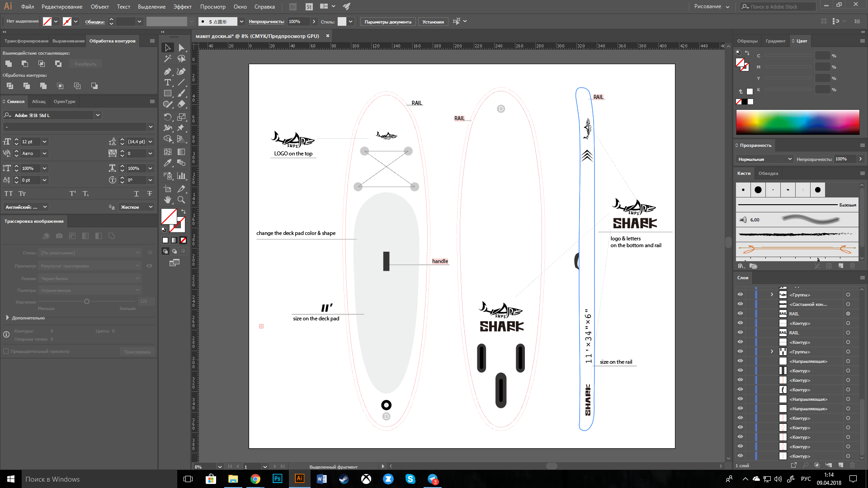Open the Adobe 宋体 Std L font dropdown

point(98,115)
